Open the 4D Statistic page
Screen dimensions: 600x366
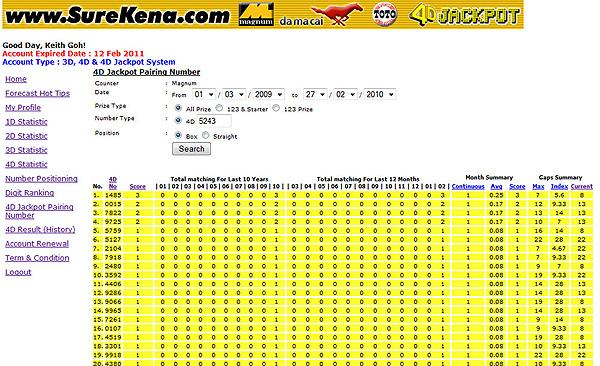pos(26,164)
